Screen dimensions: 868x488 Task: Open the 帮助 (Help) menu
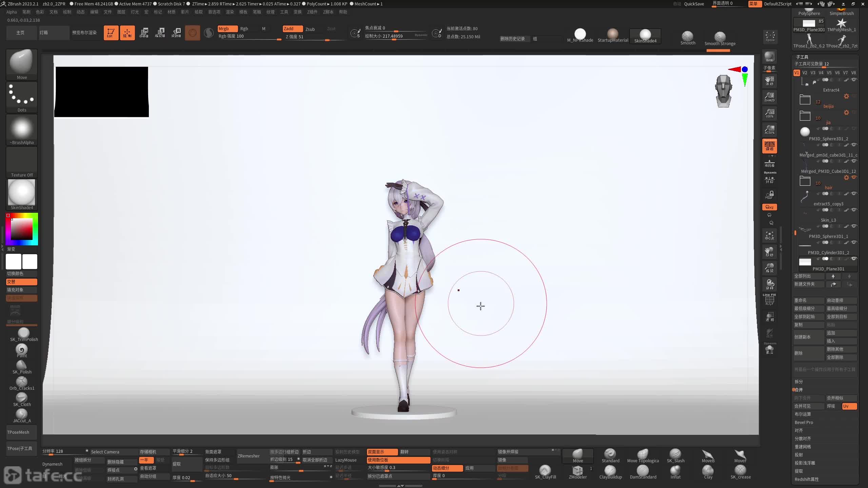pos(343,12)
